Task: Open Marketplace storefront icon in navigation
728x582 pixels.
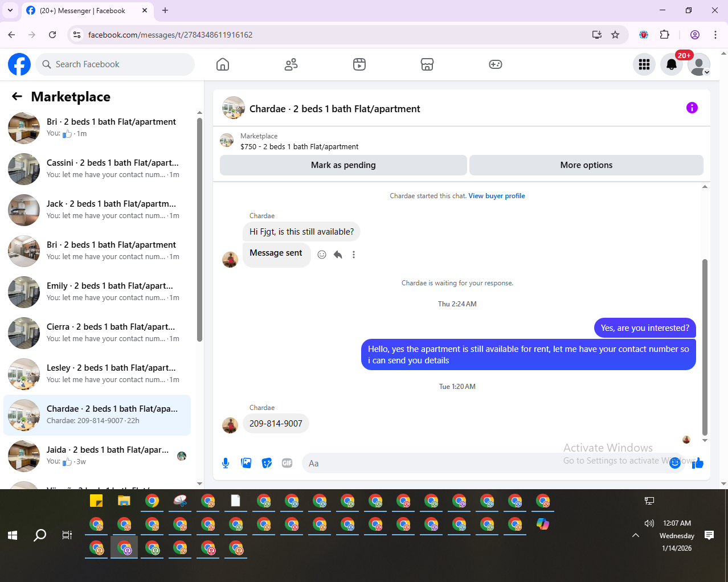Action: click(427, 64)
